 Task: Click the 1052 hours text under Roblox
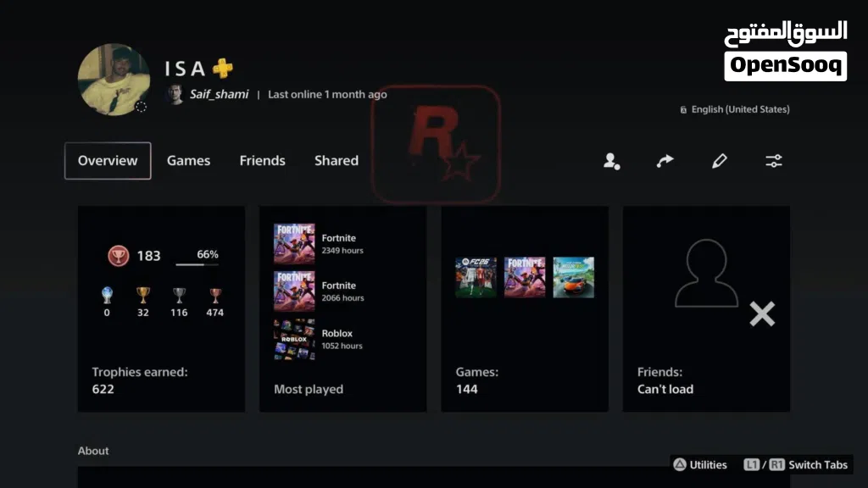coord(342,346)
